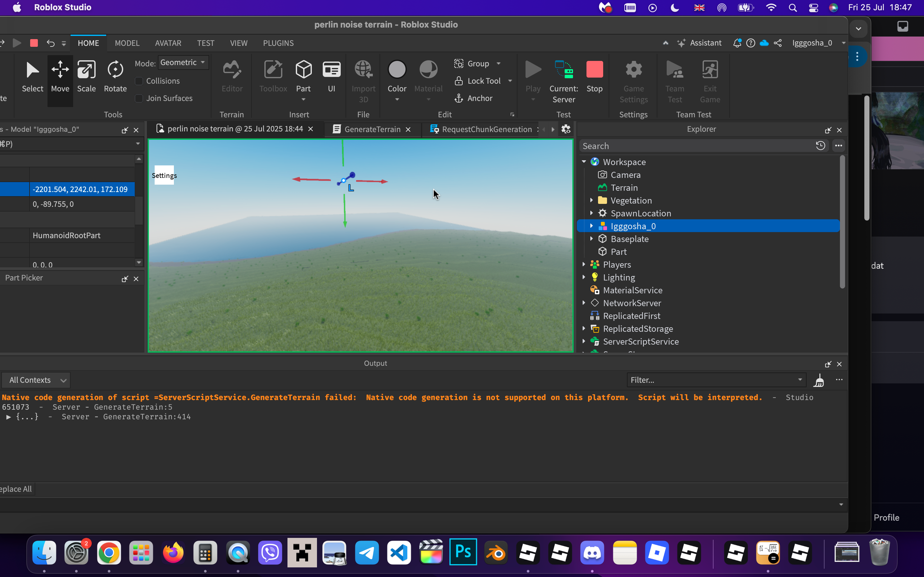Click the Settings button in viewport
Screen dimensions: 924x577
tap(164, 175)
